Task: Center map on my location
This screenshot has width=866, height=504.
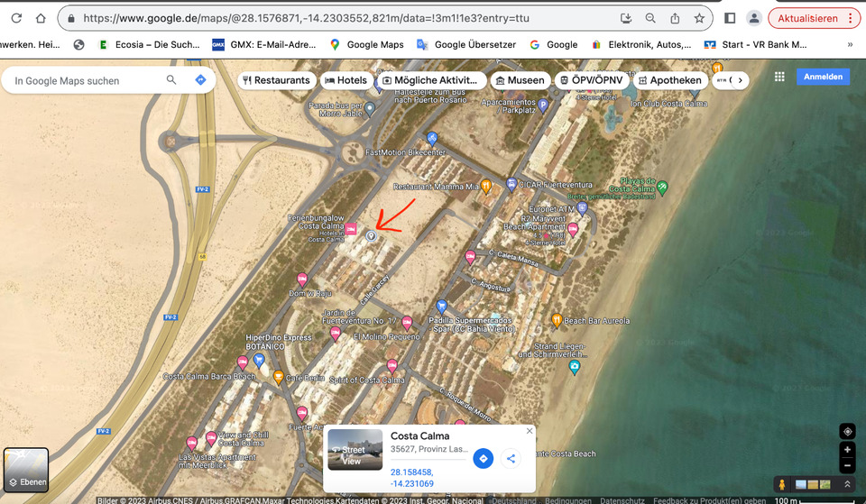Action: pos(846,431)
